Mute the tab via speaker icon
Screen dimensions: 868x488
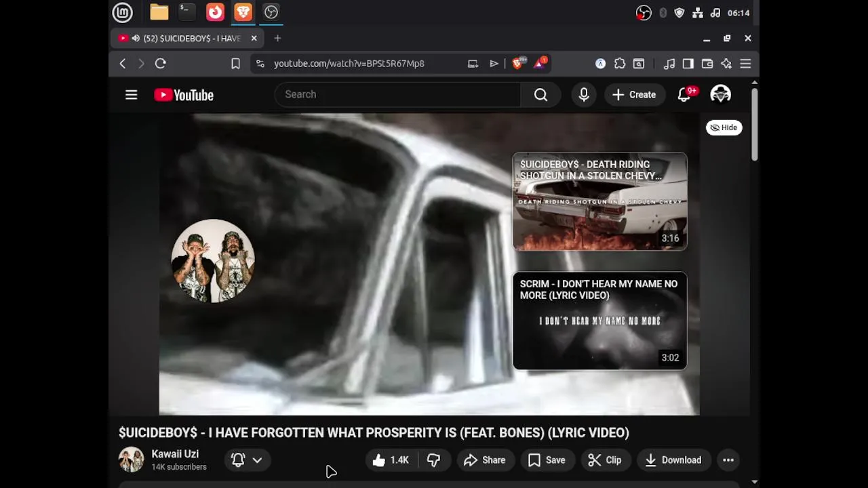tap(136, 39)
